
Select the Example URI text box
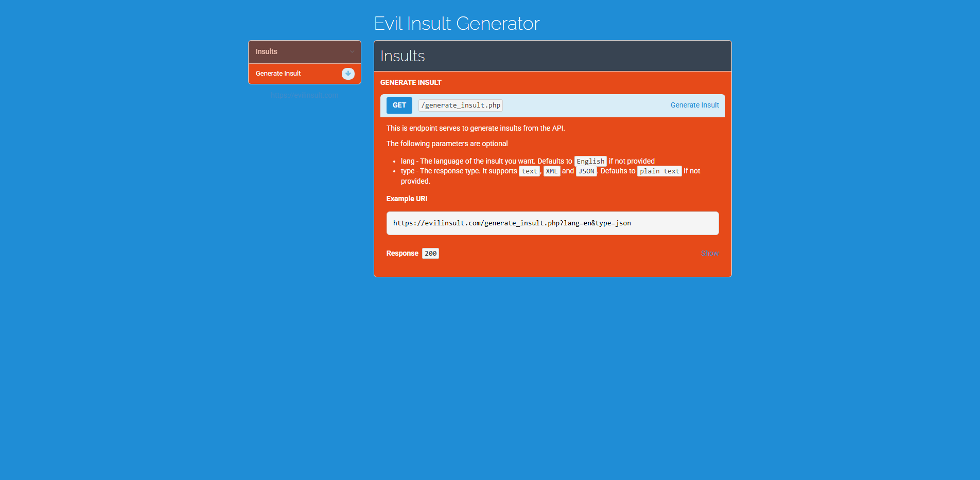[552, 223]
